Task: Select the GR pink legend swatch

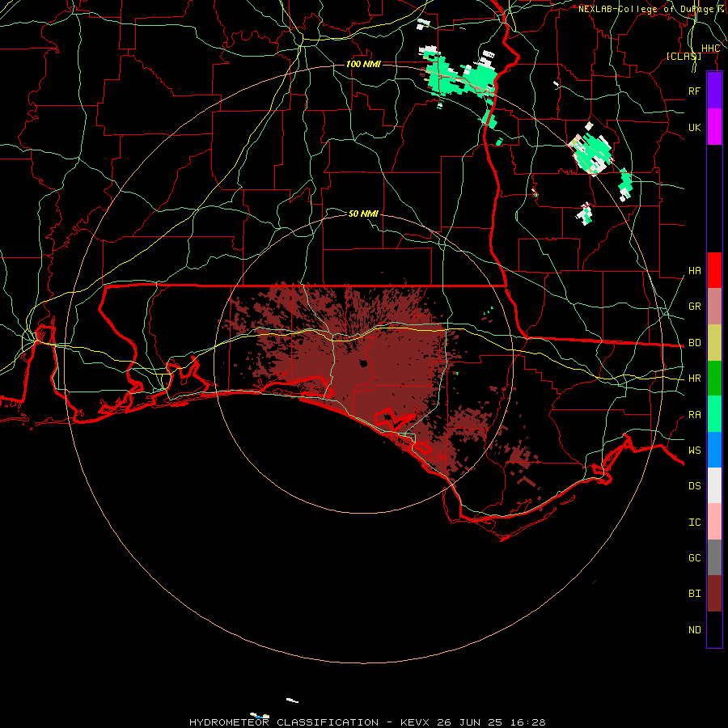Action: pos(714,306)
